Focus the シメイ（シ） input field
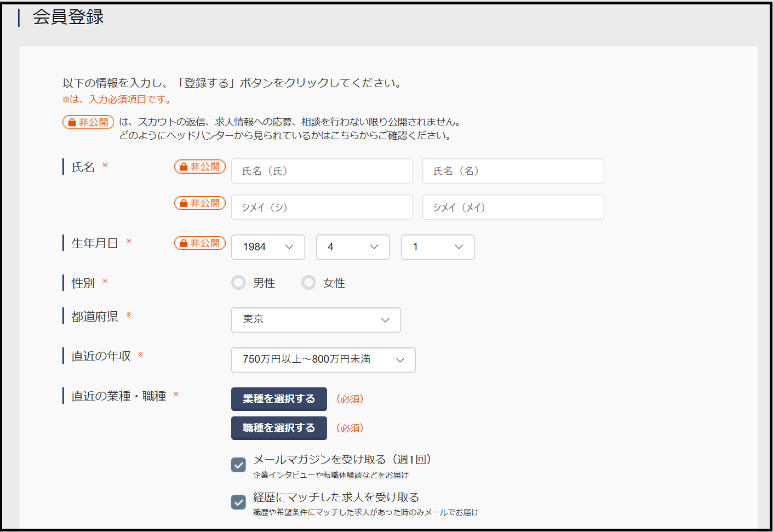 (322, 207)
